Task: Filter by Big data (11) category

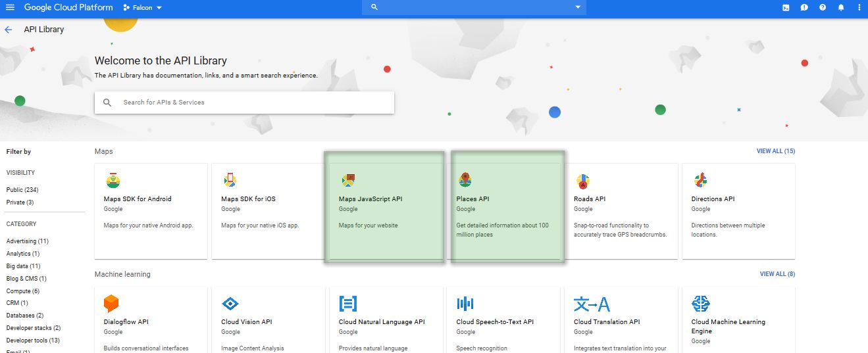Action: (x=23, y=266)
